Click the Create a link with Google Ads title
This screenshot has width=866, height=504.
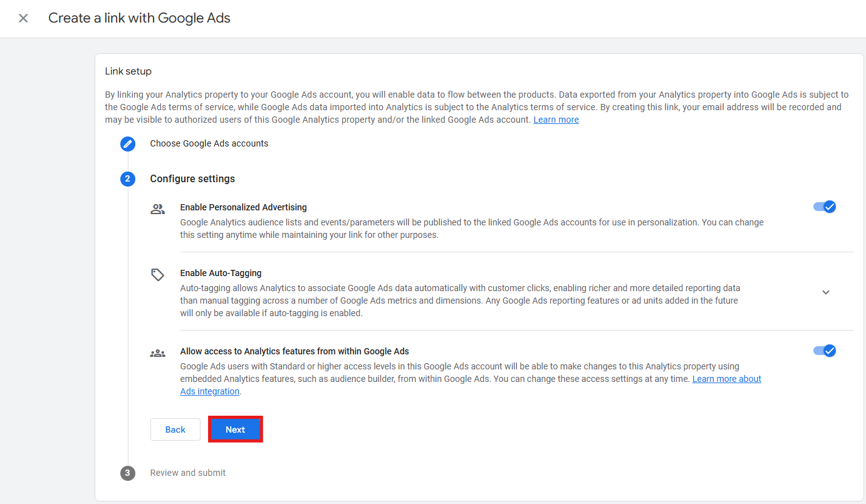(140, 18)
